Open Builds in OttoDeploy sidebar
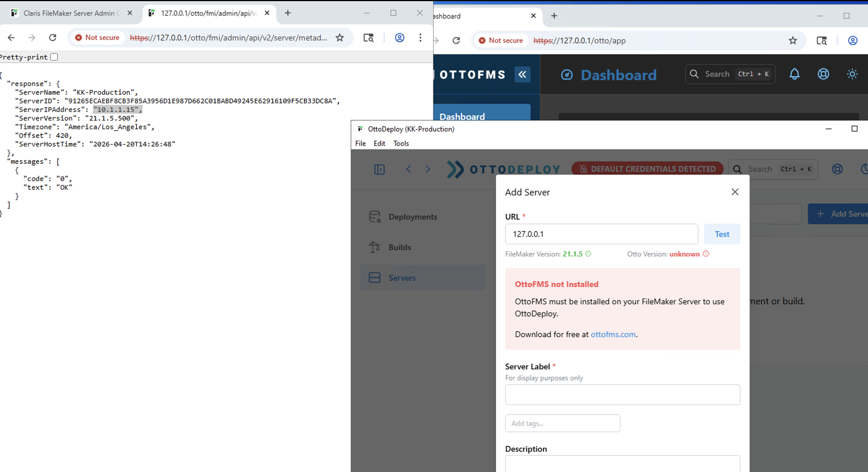 tap(400, 248)
